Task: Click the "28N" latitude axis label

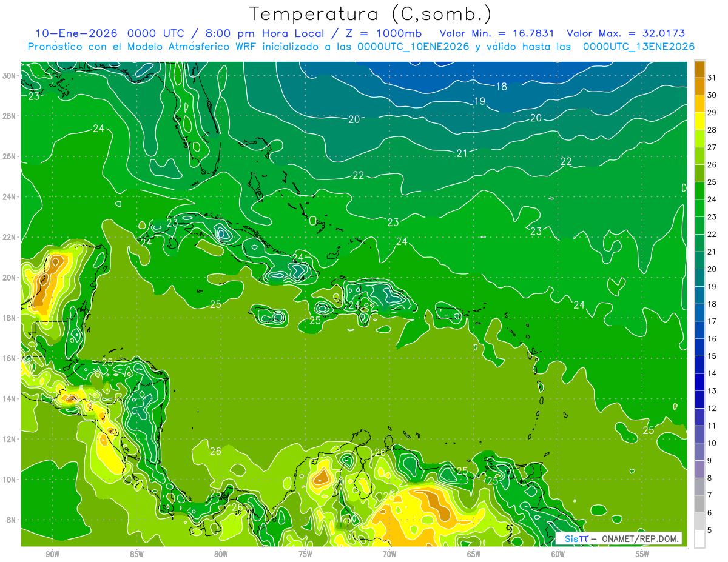Action: coord(10,116)
